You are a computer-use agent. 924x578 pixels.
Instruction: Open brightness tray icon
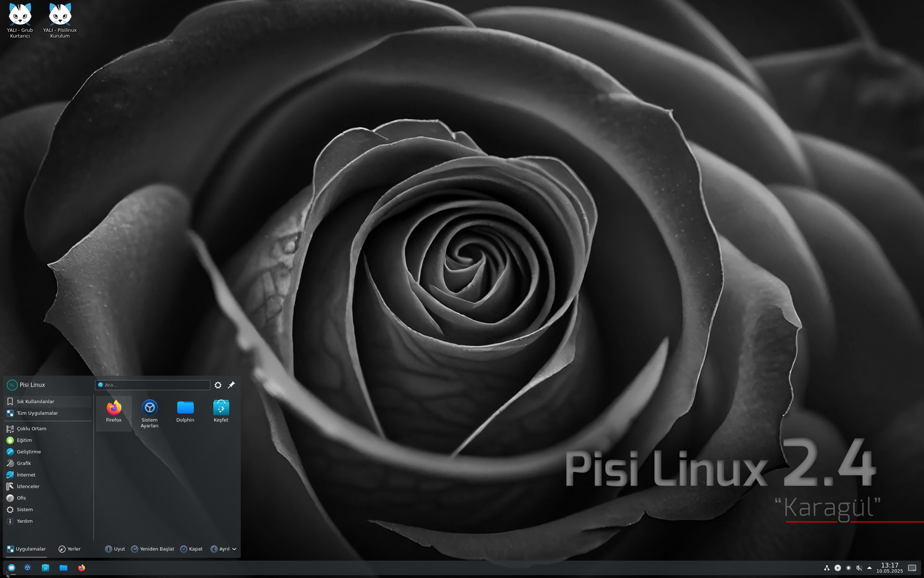point(849,568)
